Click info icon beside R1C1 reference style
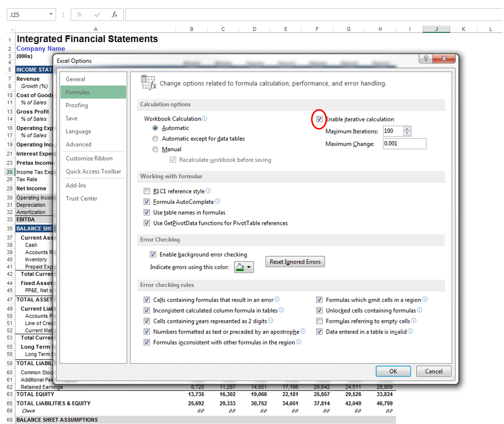The height and width of the screenshot is (424, 504). [x=208, y=191]
